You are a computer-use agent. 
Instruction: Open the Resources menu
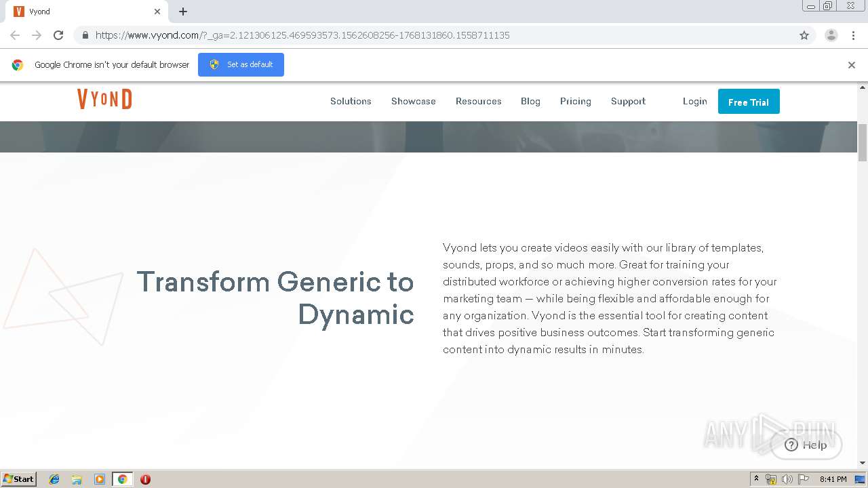click(x=478, y=101)
